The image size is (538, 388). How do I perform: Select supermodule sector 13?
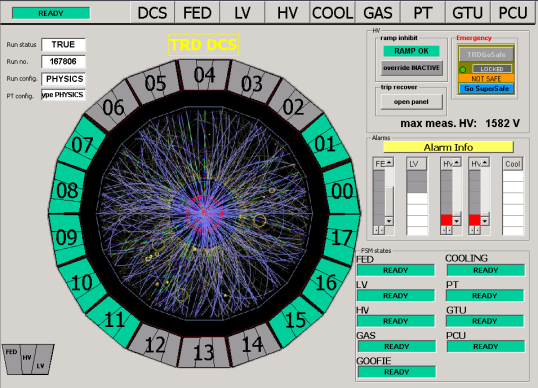204,352
